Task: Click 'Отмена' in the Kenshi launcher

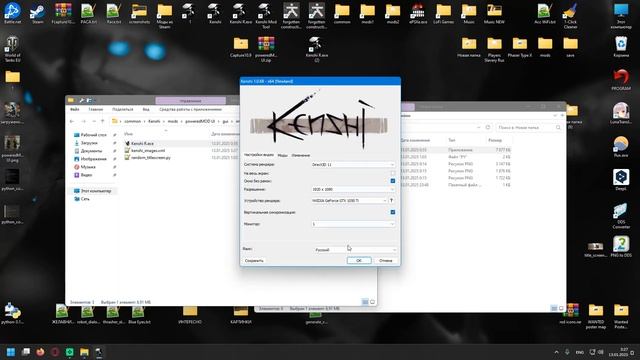Action: pyautogui.click(x=385, y=260)
